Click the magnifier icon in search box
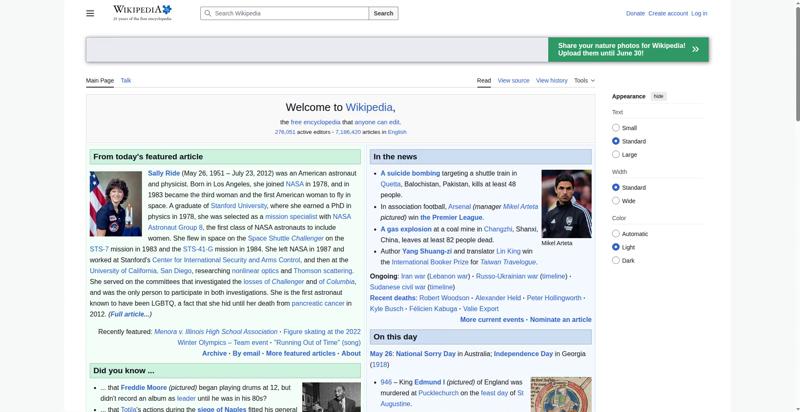This screenshot has width=800, height=412. click(x=207, y=13)
